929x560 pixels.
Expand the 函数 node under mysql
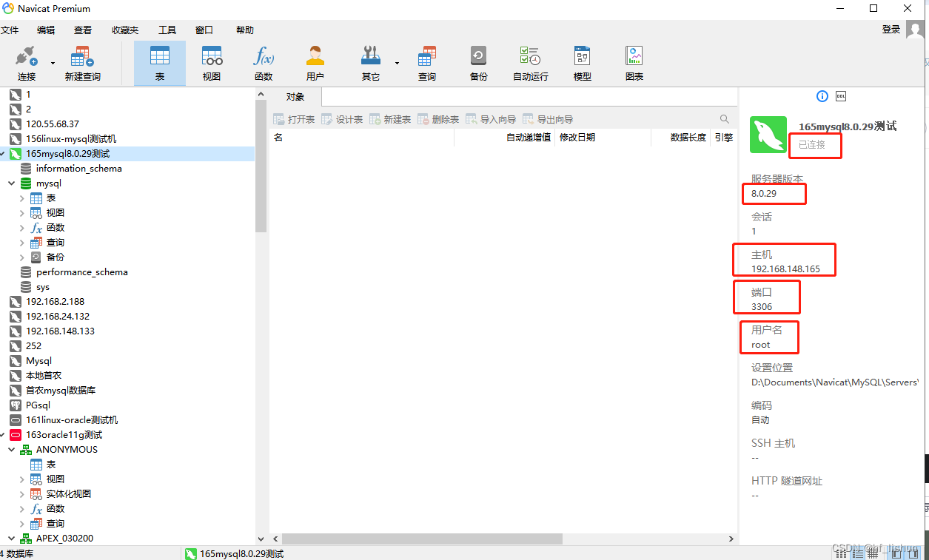pyautogui.click(x=22, y=228)
